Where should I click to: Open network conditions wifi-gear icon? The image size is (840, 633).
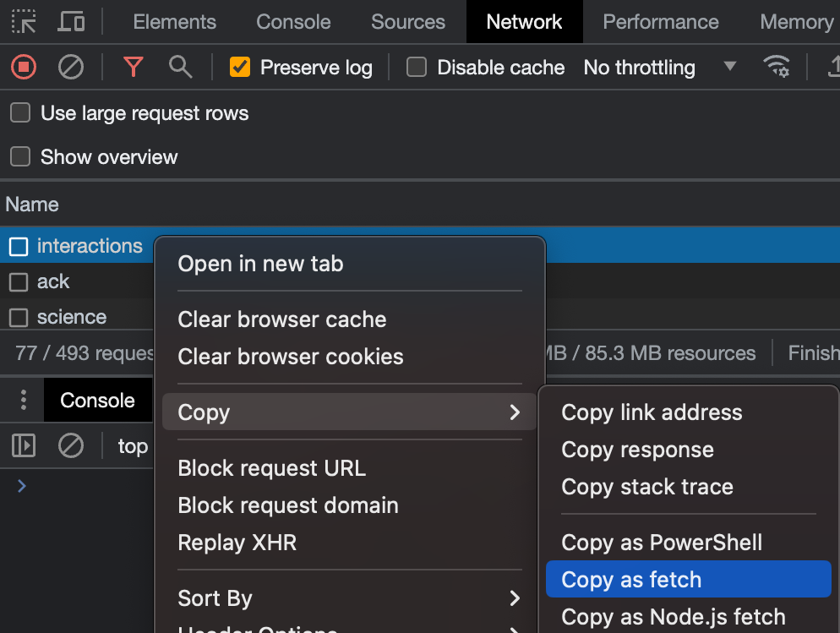[777, 67]
